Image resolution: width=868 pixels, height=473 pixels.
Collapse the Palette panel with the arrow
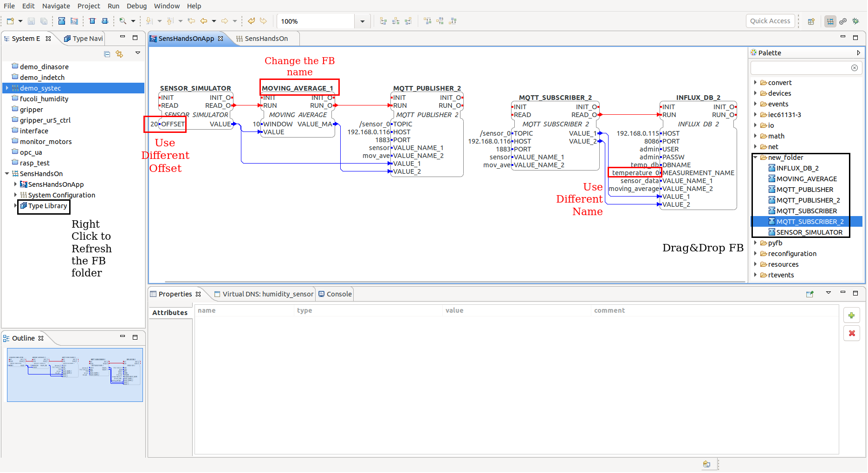coord(858,53)
